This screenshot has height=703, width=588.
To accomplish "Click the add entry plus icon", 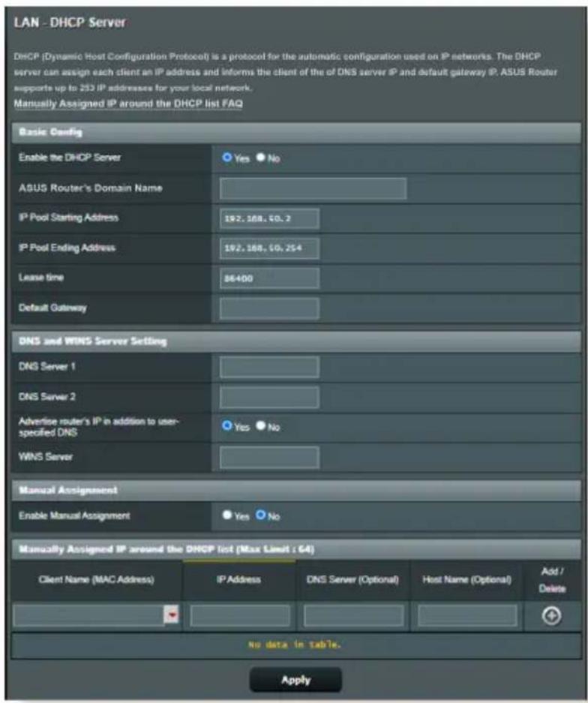I will coord(551,616).
